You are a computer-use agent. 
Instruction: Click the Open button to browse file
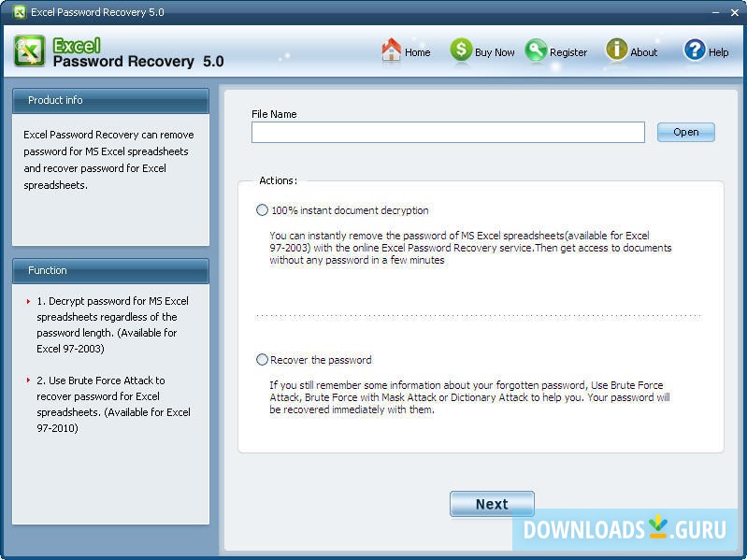pos(686,132)
